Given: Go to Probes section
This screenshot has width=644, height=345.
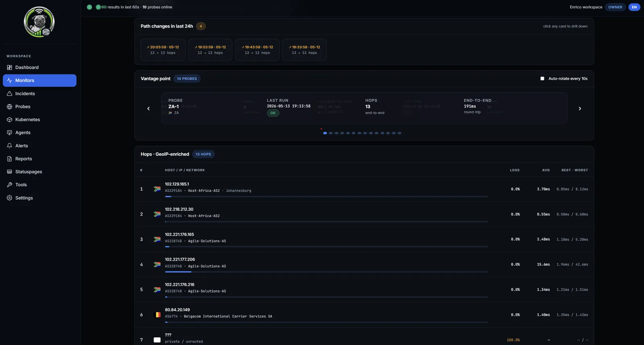Looking at the screenshot, I should click(x=39, y=107).
